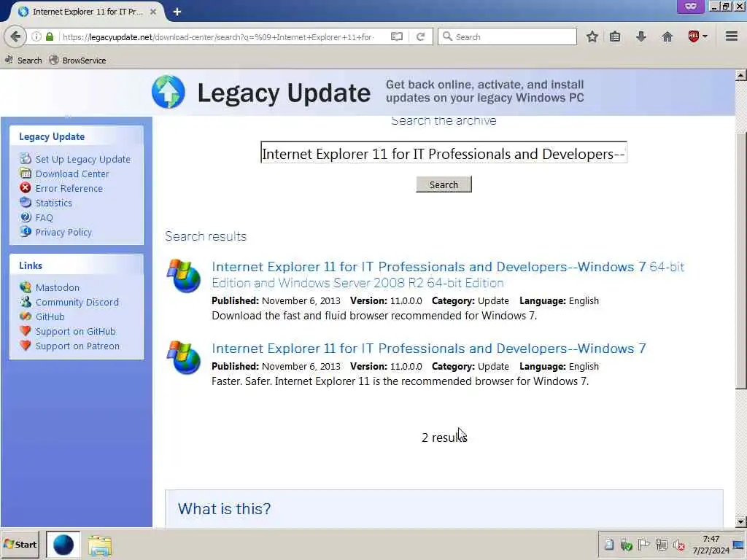Click the Legacy Update header title

pos(284,93)
